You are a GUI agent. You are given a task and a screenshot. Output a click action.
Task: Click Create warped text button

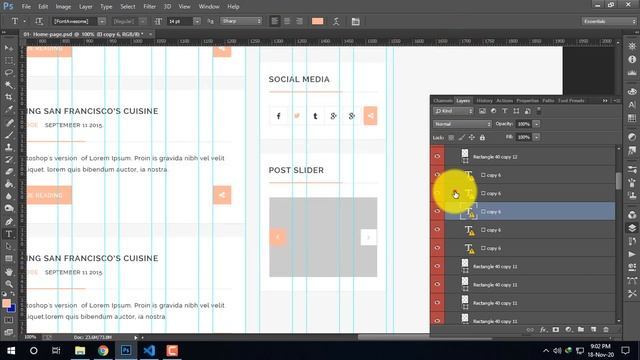pyautogui.click(x=336, y=21)
